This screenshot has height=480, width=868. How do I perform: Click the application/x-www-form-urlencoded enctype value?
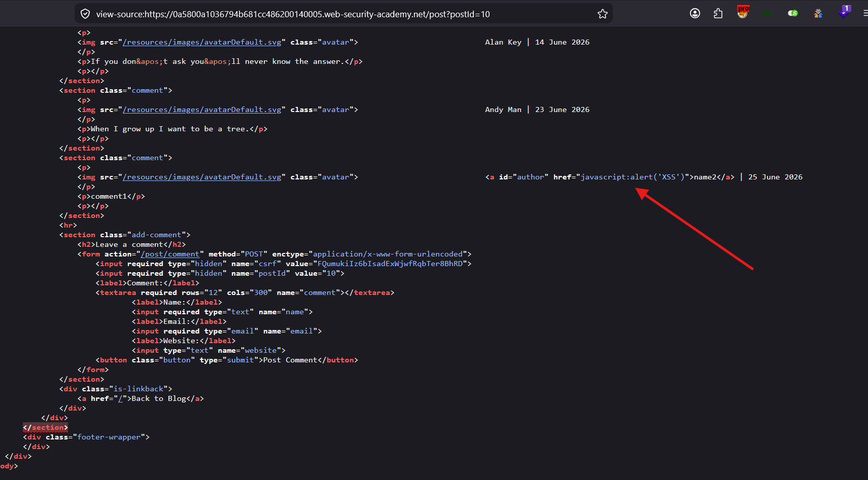pos(388,254)
